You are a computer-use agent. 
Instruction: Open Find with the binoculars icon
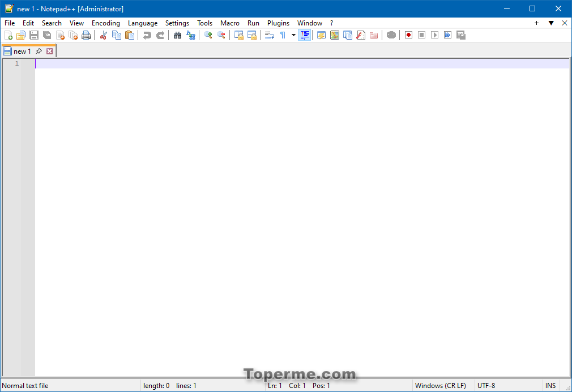point(178,35)
